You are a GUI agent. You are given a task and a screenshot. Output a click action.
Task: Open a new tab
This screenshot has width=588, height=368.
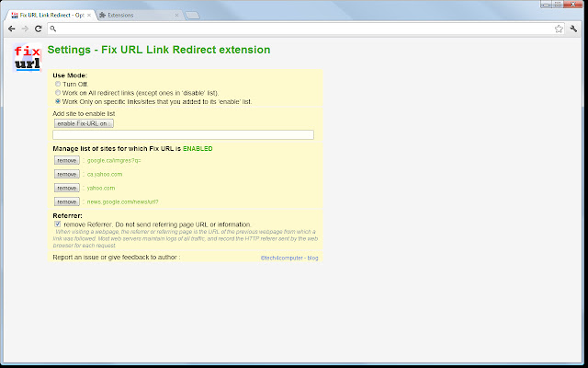(192, 16)
